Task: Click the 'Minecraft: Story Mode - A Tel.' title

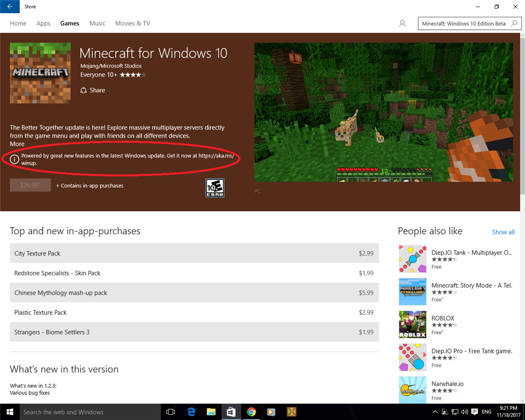Action: [472, 285]
